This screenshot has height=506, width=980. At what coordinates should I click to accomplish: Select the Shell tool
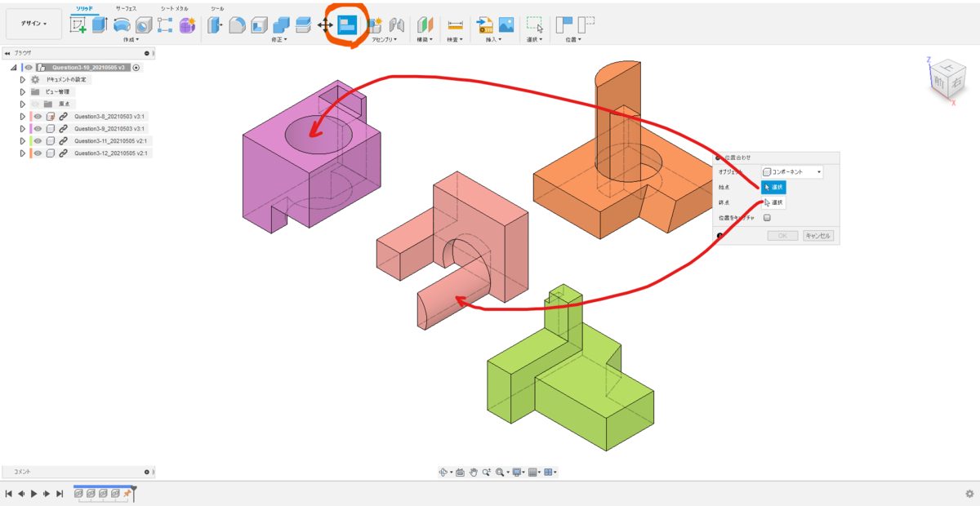[x=259, y=24]
